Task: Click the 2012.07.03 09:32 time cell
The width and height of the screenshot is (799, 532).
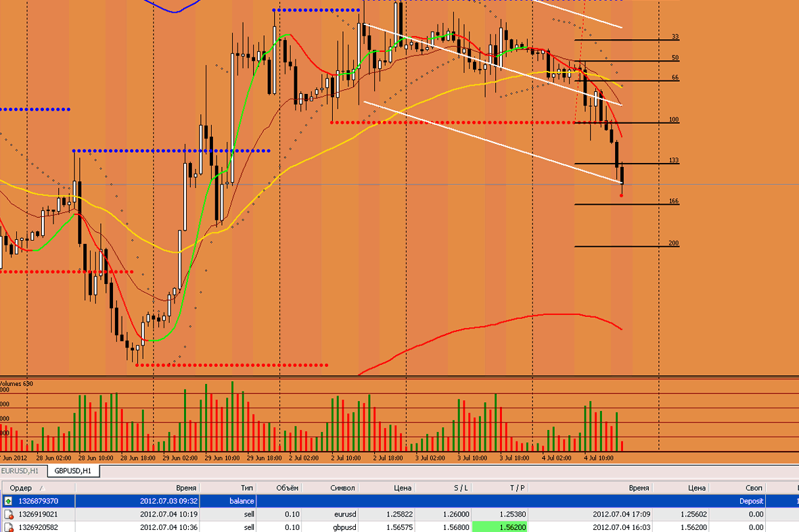Action: click(x=168, y=501)
